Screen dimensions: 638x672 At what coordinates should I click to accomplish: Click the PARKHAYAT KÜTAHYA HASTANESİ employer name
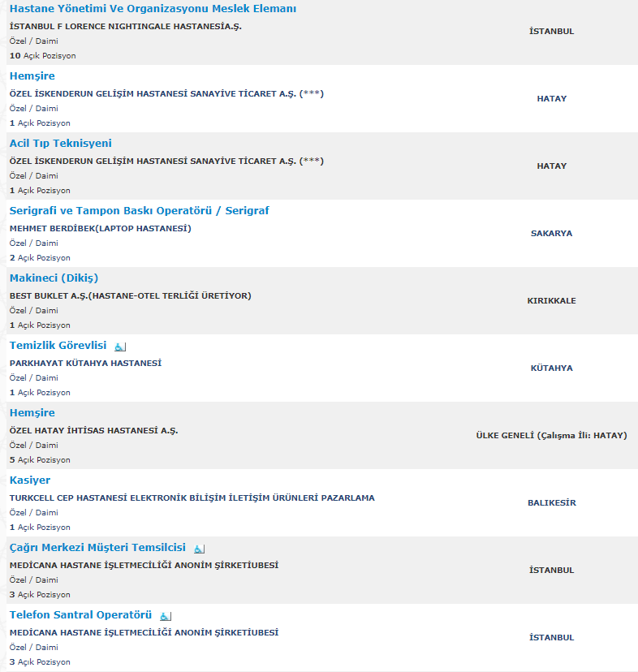(86, 364)
